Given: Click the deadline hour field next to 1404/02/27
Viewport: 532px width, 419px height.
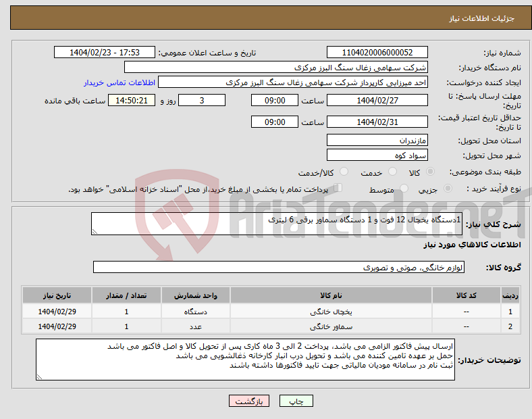Looking at the screenshot, I should tap(275, 100).
